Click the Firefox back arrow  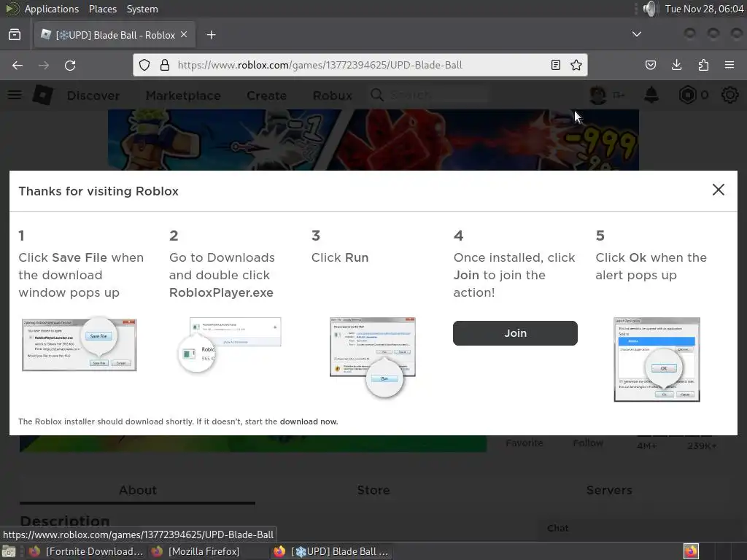(x=18, y=65)
